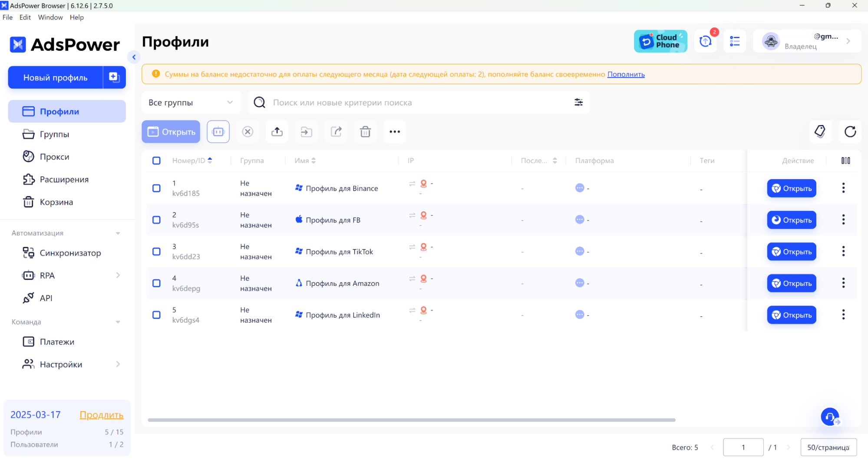Go to Группы in sidebar
868x459 pixels.
point(67,134)
